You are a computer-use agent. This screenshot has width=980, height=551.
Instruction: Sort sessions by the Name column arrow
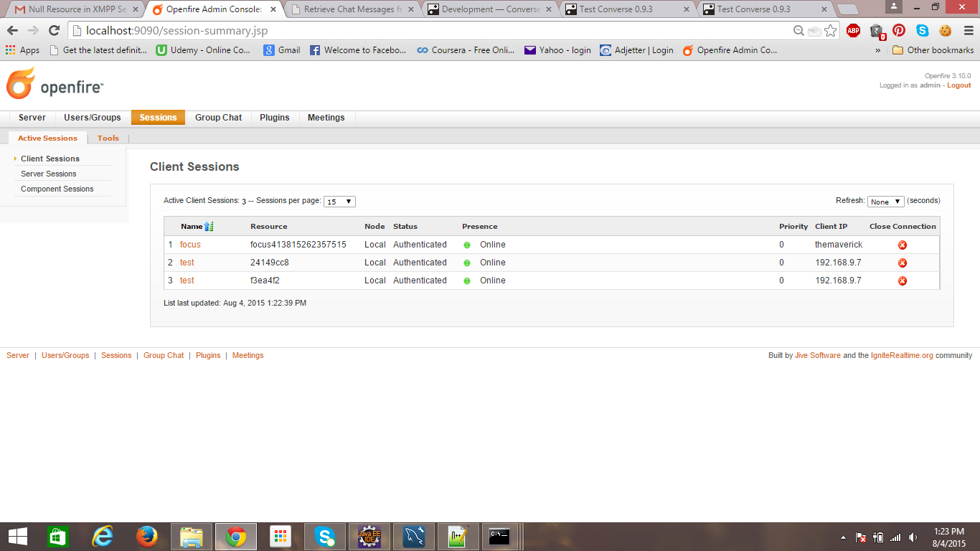click(209, 227)
